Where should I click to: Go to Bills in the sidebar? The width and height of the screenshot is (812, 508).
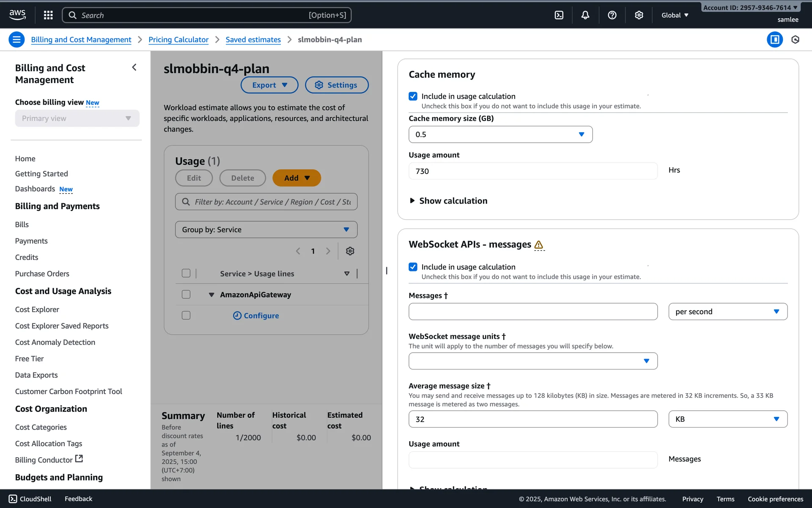(x=22, y=224)
